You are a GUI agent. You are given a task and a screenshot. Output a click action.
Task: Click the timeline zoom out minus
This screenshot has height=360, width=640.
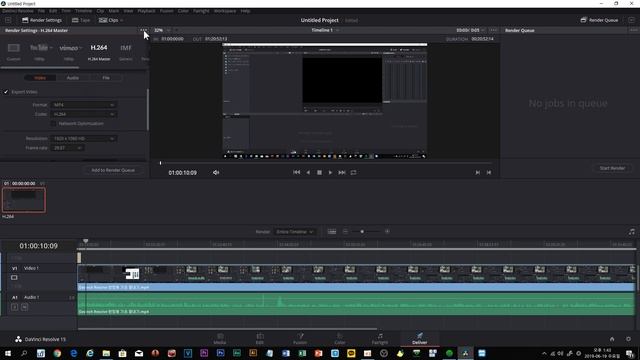click(x=345, y=231)
